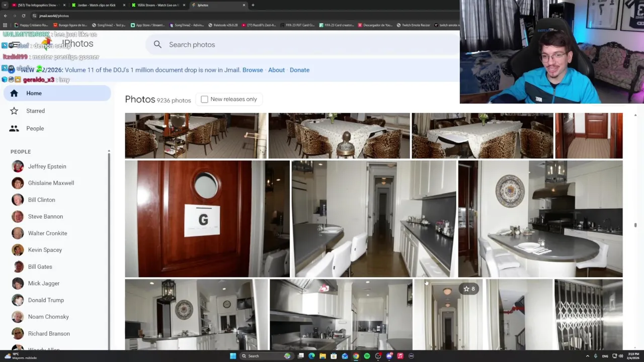
Task: Open Starred in the sidebar
Action: click(x=56, y=111)
